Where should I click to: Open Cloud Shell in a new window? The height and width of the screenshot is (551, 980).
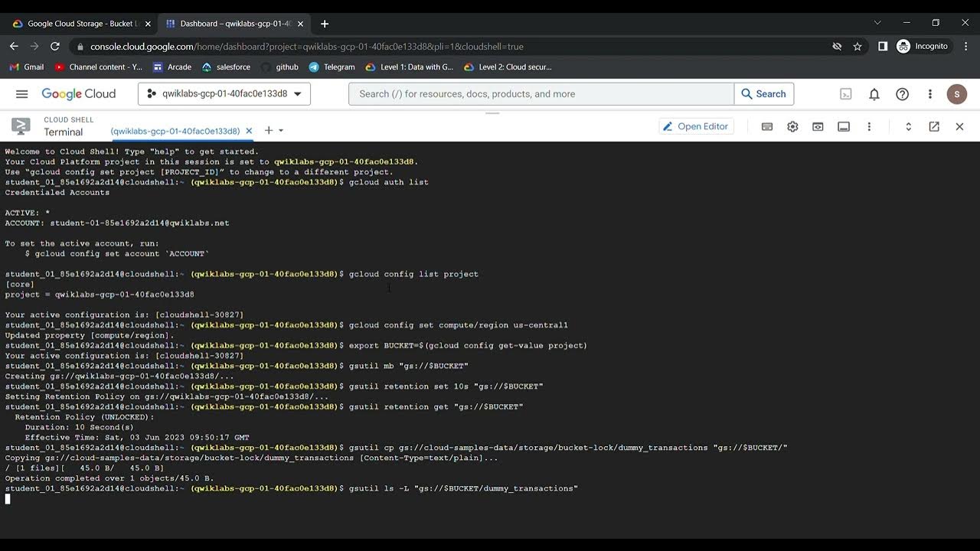(934, 126)
